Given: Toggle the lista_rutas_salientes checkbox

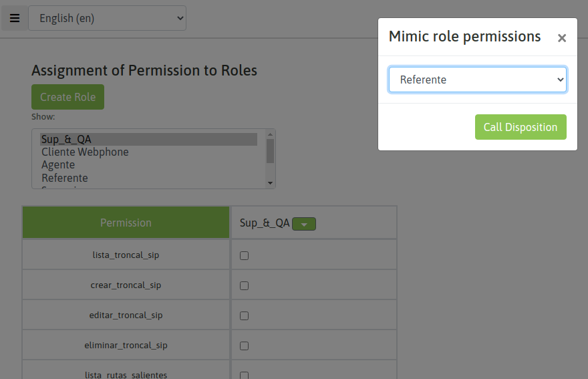Looking at the screenshot, I should coord(244,375).
